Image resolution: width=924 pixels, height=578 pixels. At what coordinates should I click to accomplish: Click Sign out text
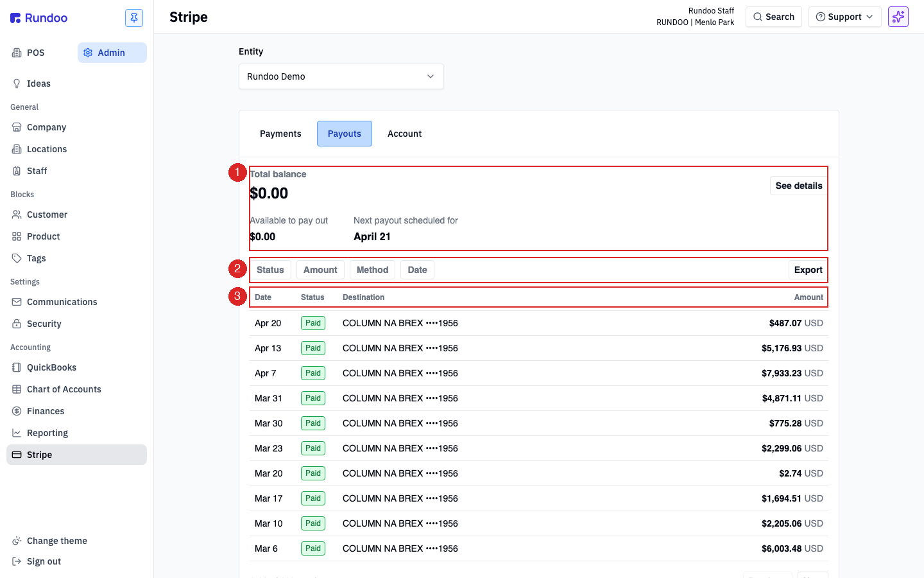pos(44,561)
